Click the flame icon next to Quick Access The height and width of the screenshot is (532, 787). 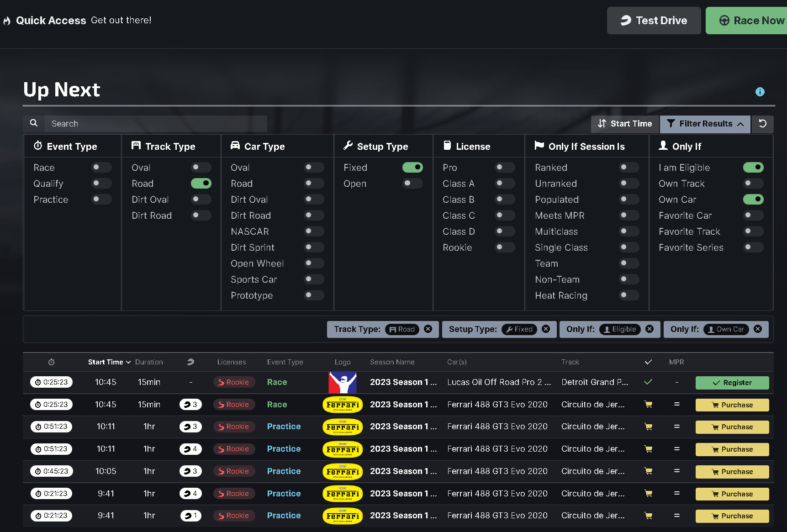[6, 20]
